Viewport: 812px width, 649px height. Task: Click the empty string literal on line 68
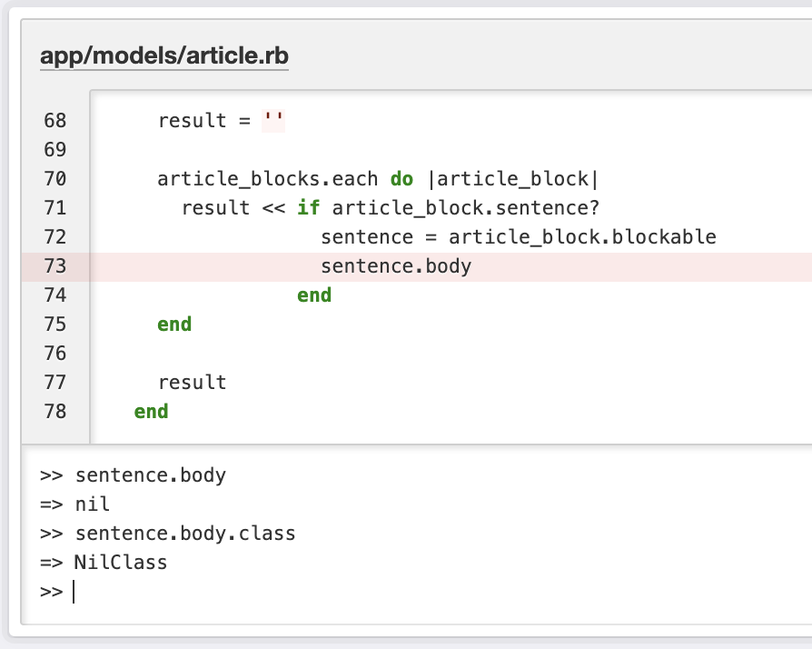pyautogui.click(x=273, y=121)
